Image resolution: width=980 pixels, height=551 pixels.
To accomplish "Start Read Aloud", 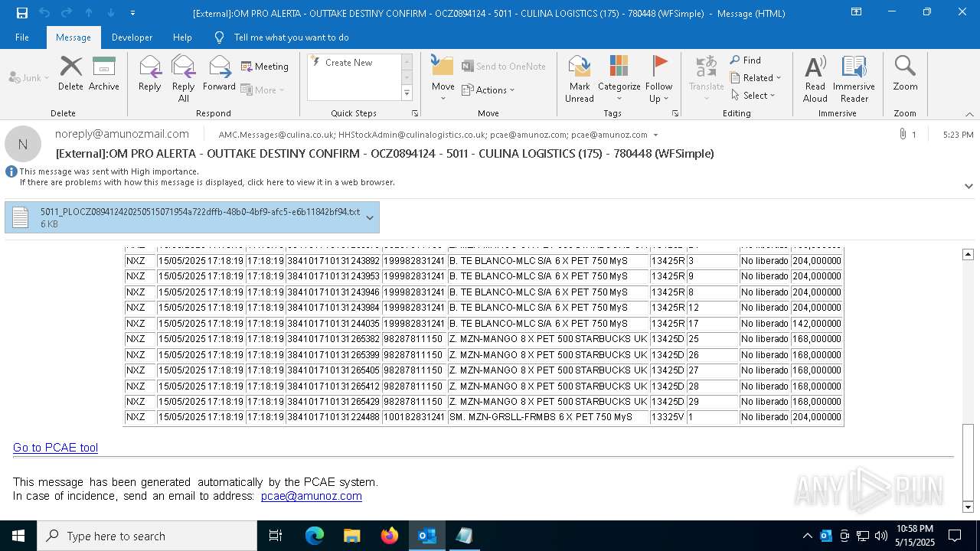I will tap(815, 79).
